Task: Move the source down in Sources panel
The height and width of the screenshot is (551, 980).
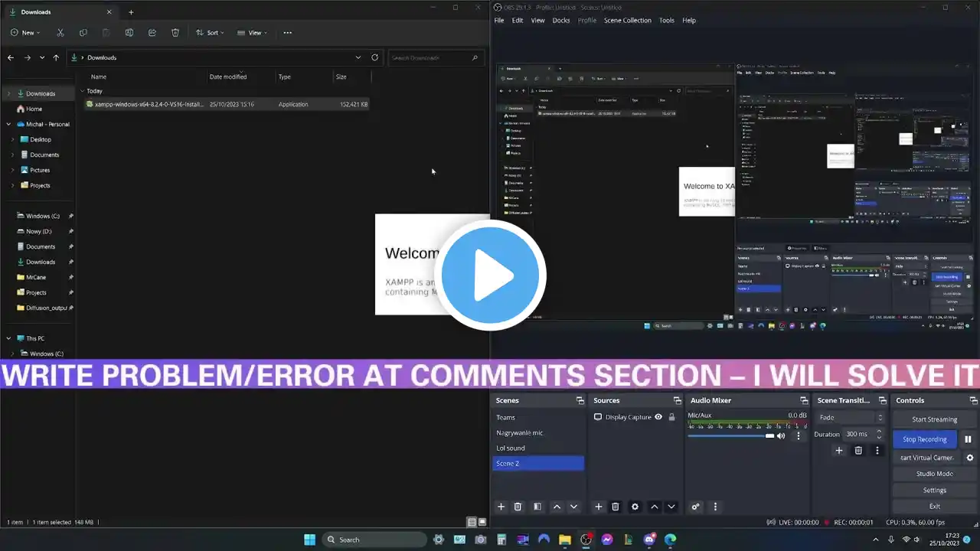Action: (x=671, y=507)
